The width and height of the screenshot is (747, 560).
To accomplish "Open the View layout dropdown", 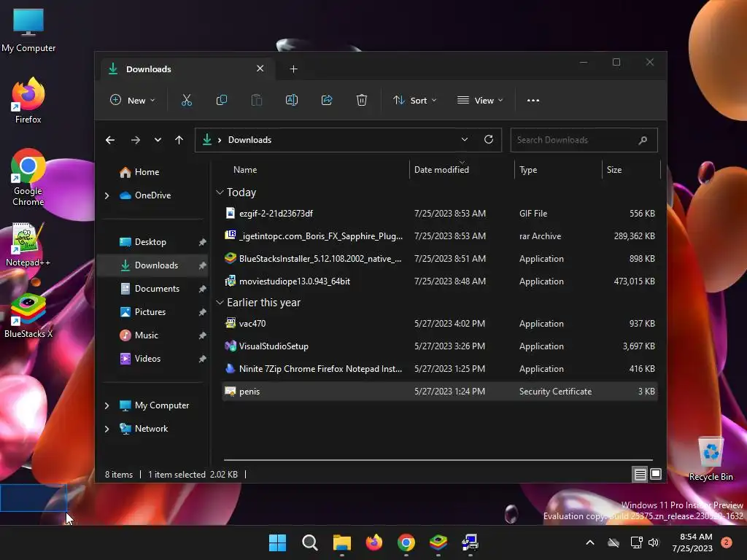I will [x=480, y=101].
